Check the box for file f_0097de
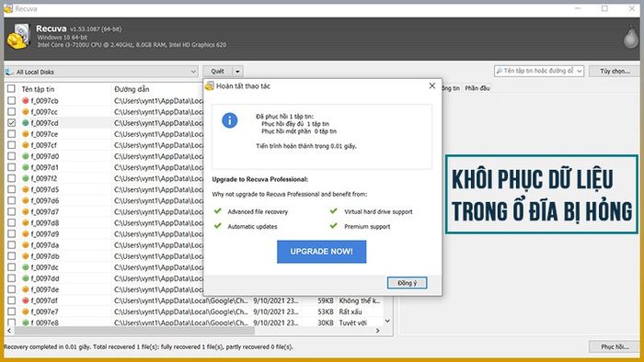 click(x=11, y=289)
